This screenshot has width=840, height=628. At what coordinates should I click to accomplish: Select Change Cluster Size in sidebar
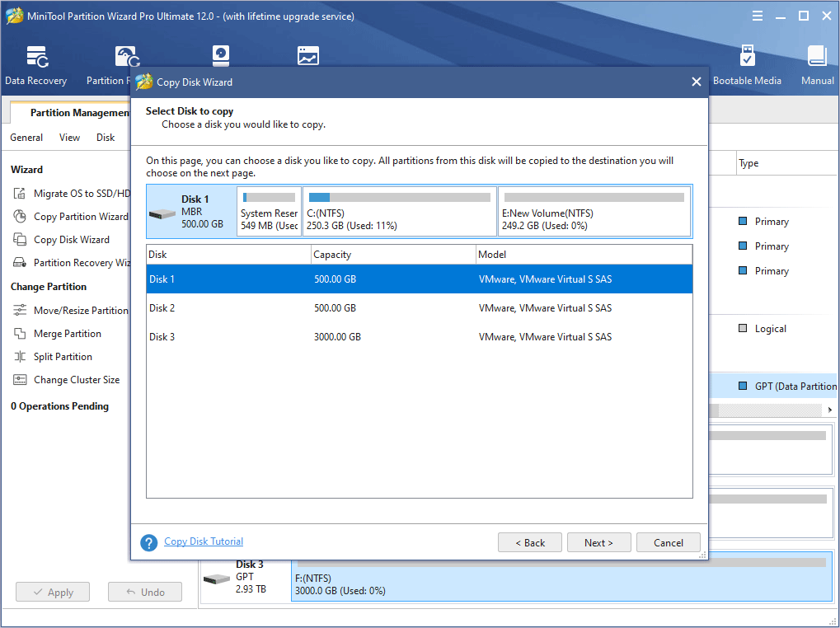click(67, 380)
